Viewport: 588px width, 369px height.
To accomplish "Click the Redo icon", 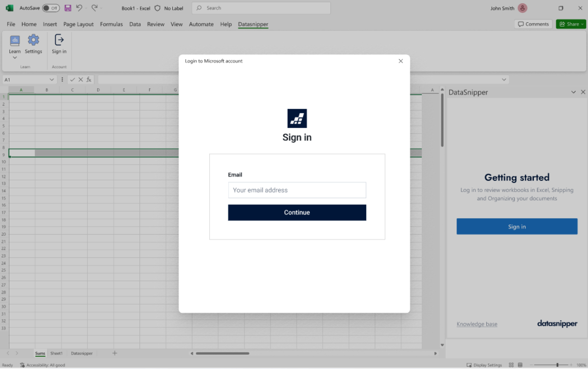I will tap(94, 8).
